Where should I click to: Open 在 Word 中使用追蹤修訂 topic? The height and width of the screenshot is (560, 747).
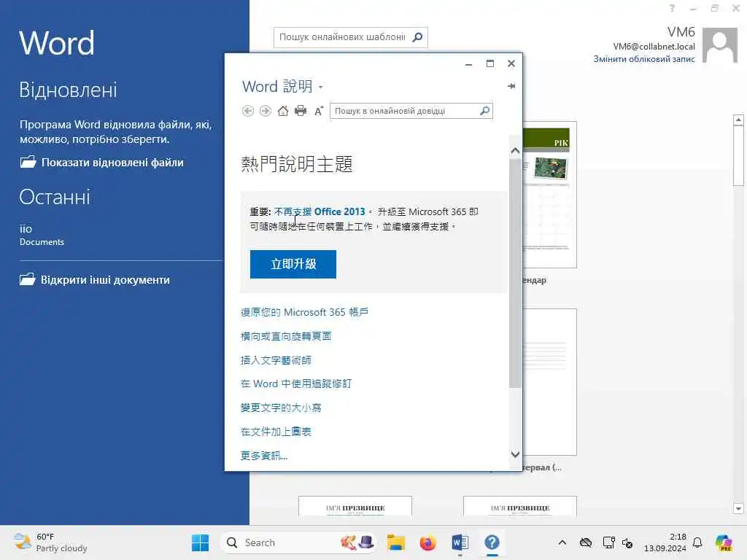click(296, 384)
